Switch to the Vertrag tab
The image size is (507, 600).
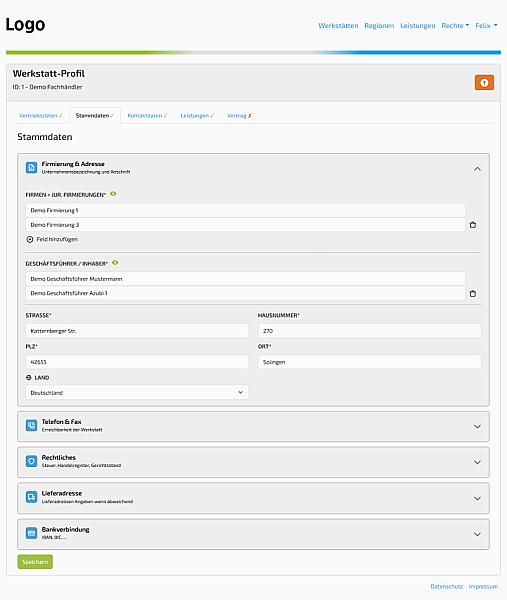(x=239, y=116)
